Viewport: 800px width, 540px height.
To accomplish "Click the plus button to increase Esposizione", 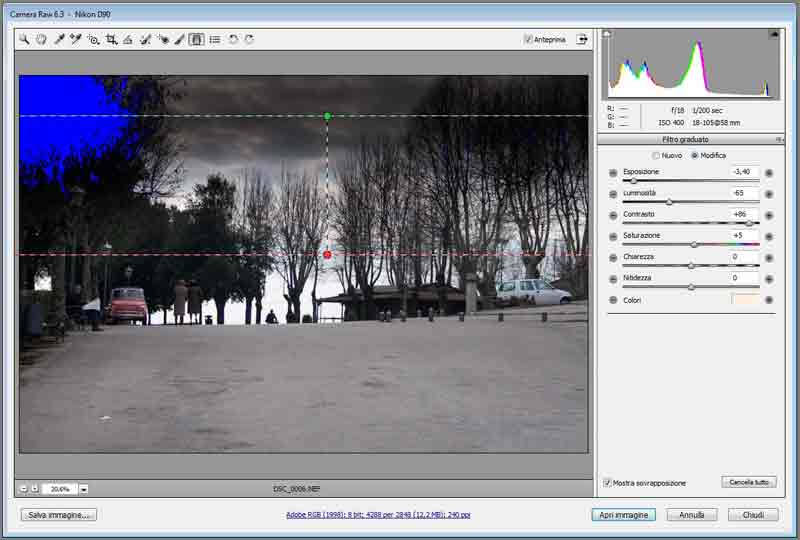I will click(x=769, y=172).
